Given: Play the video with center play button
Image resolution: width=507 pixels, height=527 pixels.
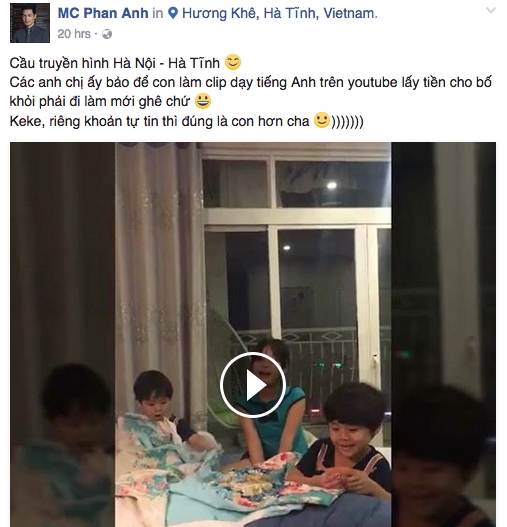Looking at the screenshot, I should (x=253, y=385).
